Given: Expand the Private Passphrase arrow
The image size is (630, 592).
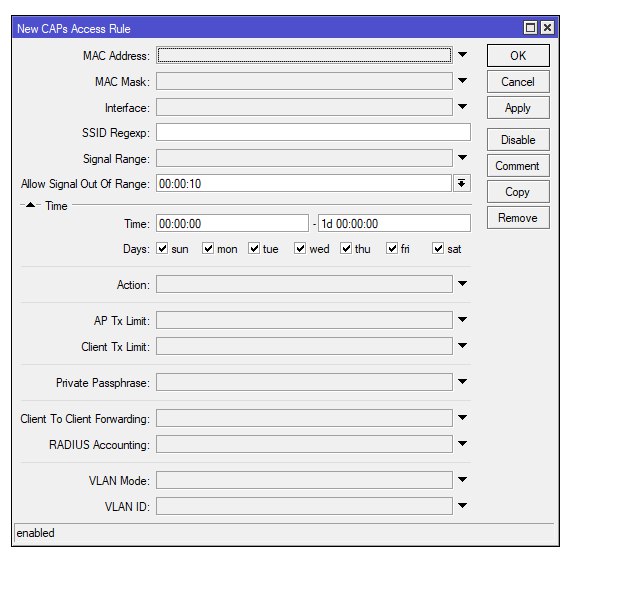Looking at the screenshot, I should coord(462,381).
